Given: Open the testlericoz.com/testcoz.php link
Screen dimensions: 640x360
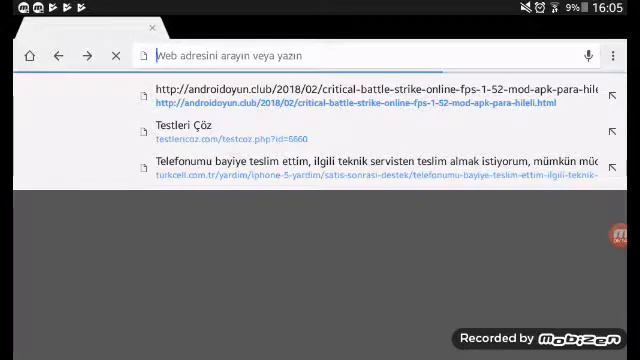Looking at the screenshot, I should point(231,139).
